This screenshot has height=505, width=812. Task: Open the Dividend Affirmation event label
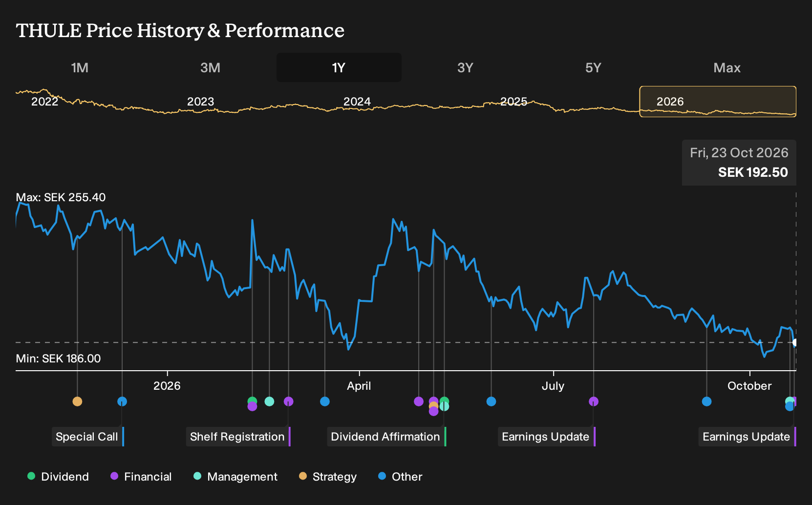click(x=386, y=437)
